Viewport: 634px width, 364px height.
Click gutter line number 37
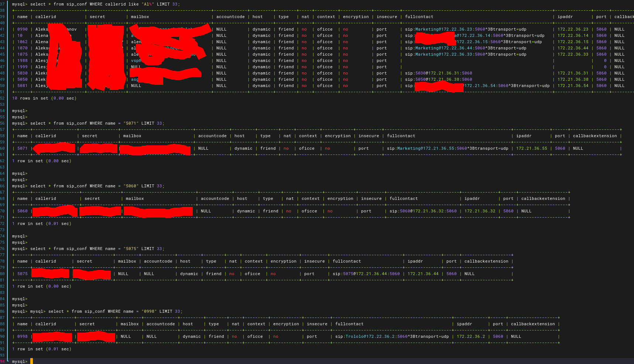[x=2, y=4]
